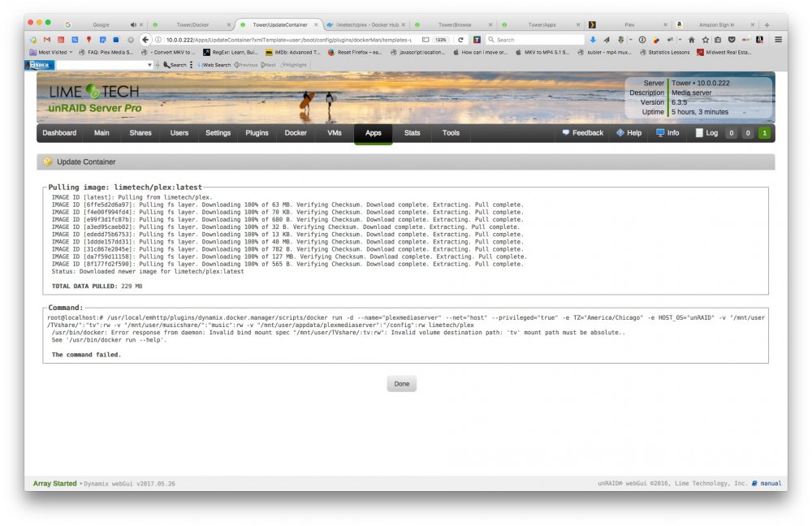Screen dimensions: 812x526
Task: Click the red map pin toolbar icon
Action: pos(89,39)
